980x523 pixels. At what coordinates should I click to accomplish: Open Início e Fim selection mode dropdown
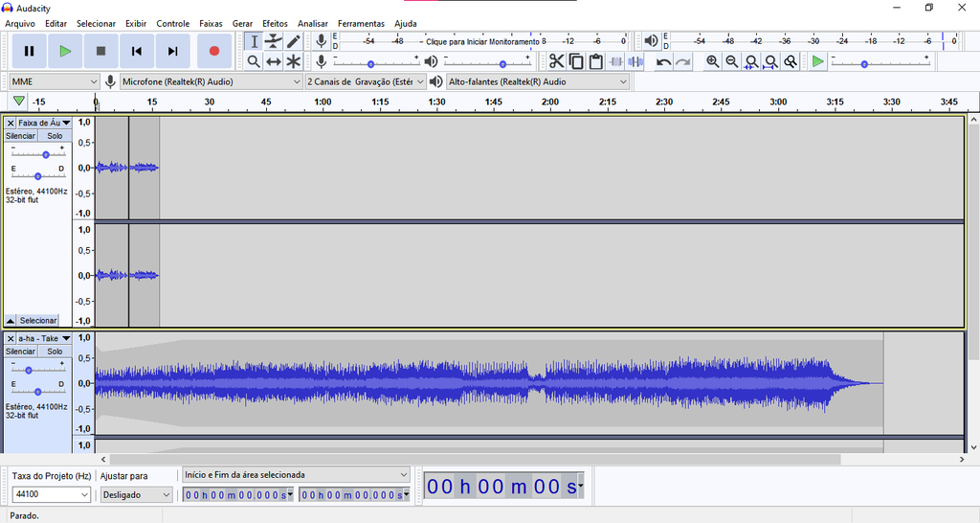[x=296, y=475]
